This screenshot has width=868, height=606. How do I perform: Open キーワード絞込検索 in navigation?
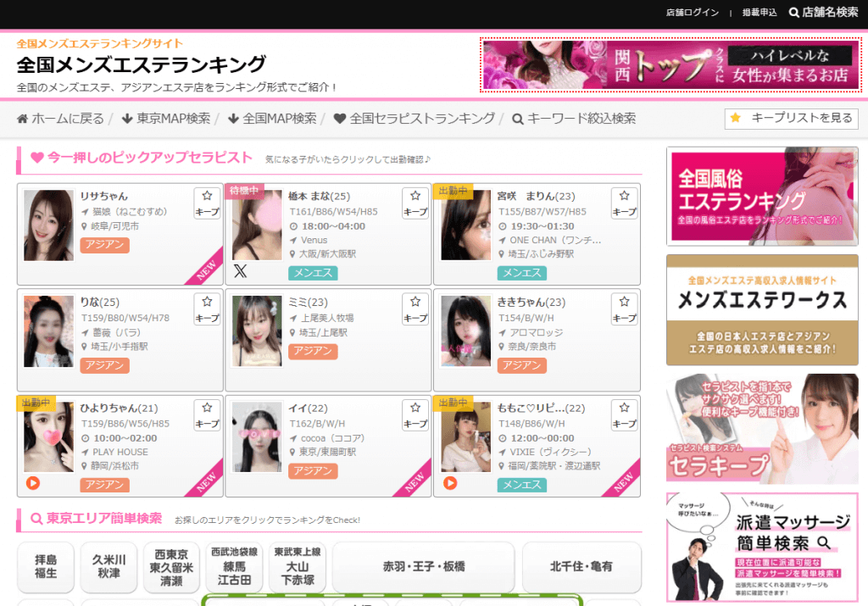click(574, 119)
